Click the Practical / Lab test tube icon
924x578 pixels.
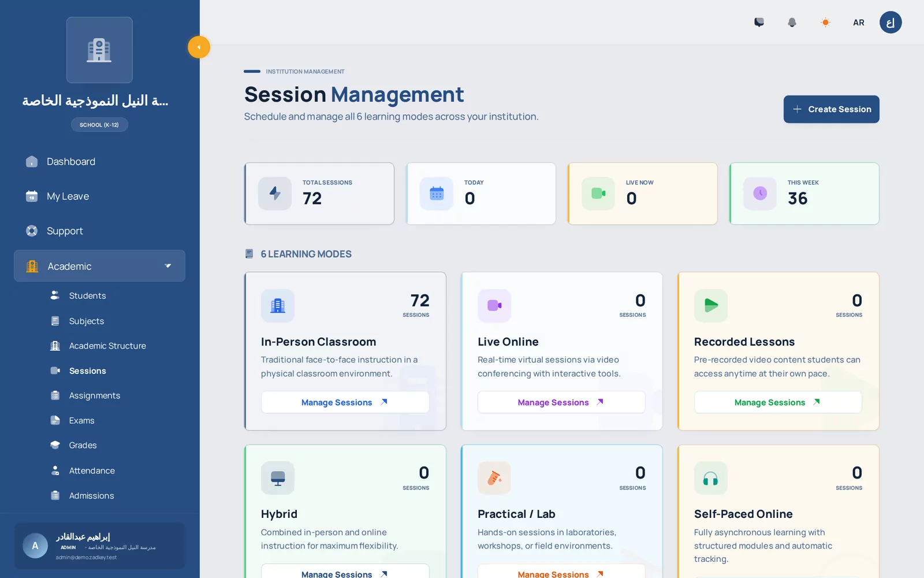(x=494, y=478)
